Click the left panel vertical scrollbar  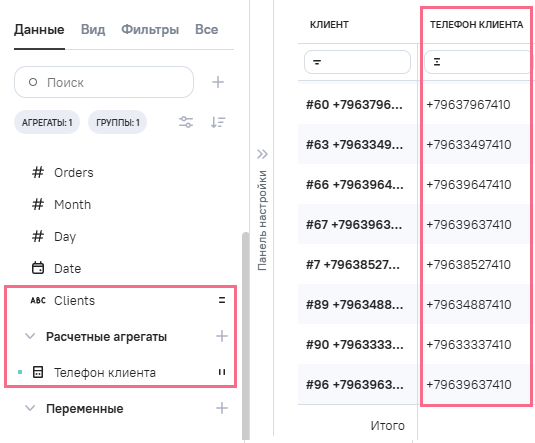245,336
